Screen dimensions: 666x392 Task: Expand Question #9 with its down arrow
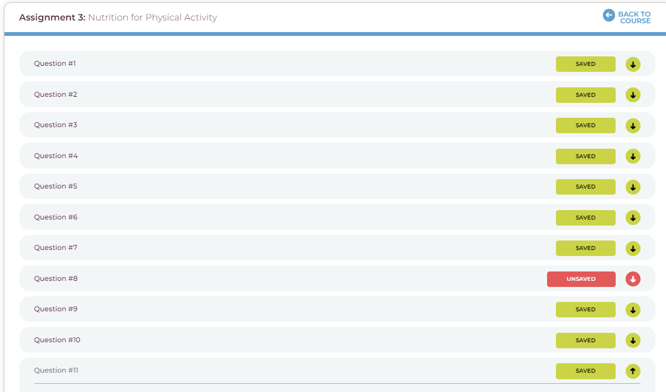[x=633, y=310]
